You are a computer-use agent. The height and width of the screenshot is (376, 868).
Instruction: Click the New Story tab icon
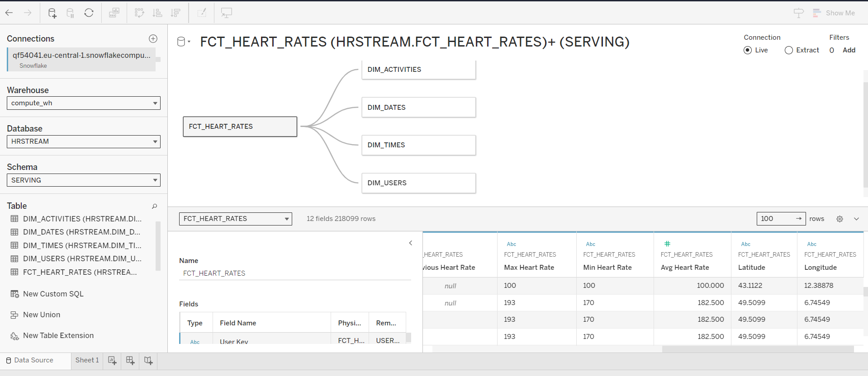click(148, 360)
